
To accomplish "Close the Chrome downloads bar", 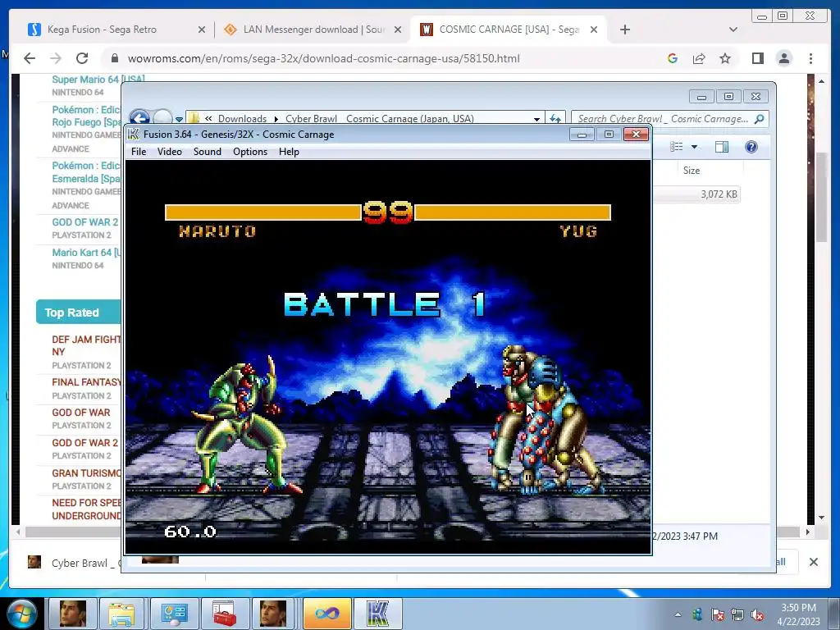I will tap(813, 561).
